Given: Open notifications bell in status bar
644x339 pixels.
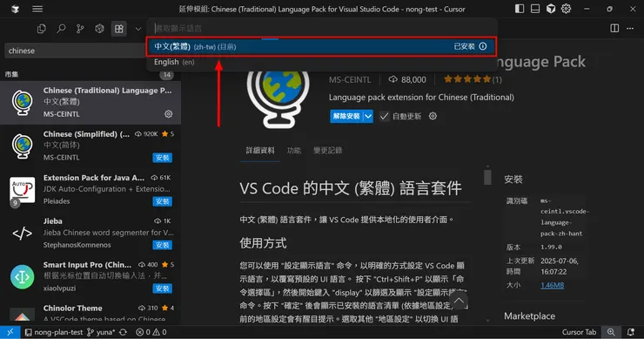Looking at the screenshot, I should 631,332.
